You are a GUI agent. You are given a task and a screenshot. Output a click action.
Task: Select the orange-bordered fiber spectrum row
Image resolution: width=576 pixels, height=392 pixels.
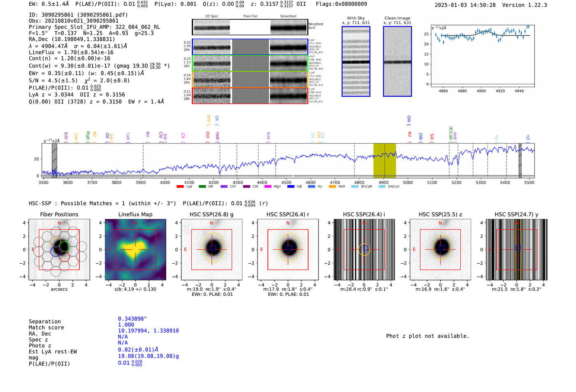[x=250, y=79]
